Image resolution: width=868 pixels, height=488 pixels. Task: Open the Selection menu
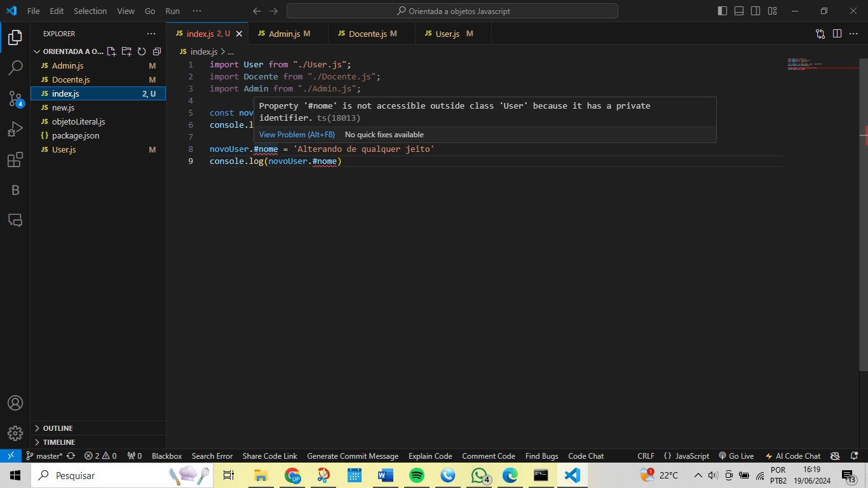coord(90,11)
